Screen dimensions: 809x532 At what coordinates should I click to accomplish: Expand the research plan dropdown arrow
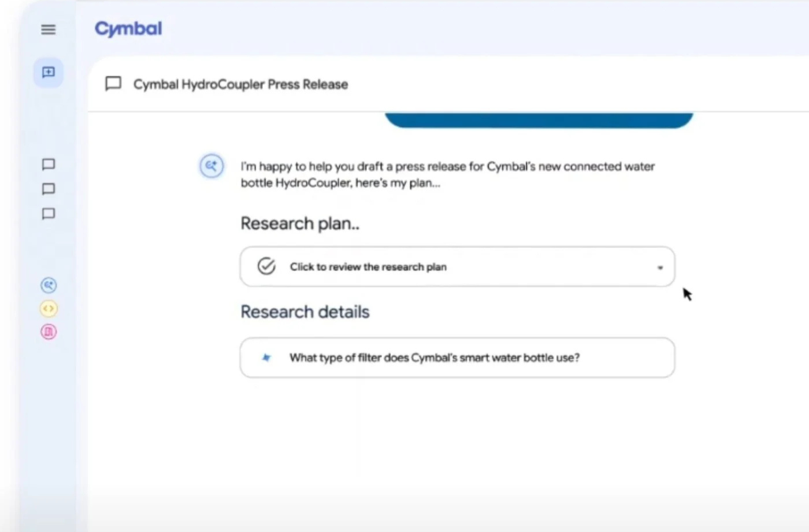tap(660, 268)
